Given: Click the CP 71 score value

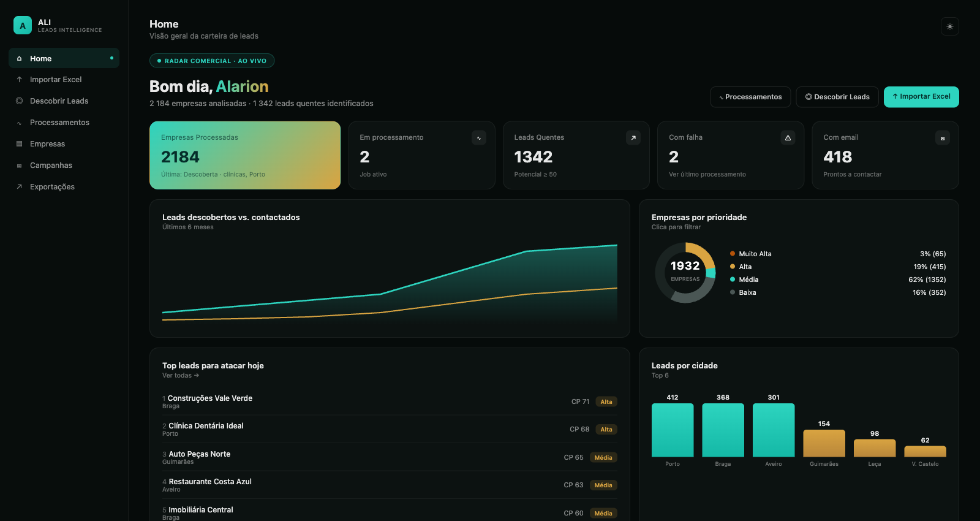Looking at the screenshot, I should pos(580,402).
